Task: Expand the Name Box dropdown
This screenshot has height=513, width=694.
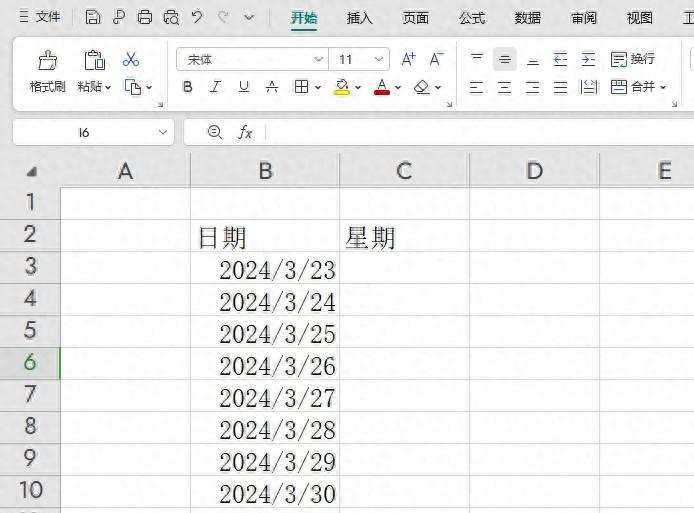Action: pyautogui.click(x=163, y=132)
